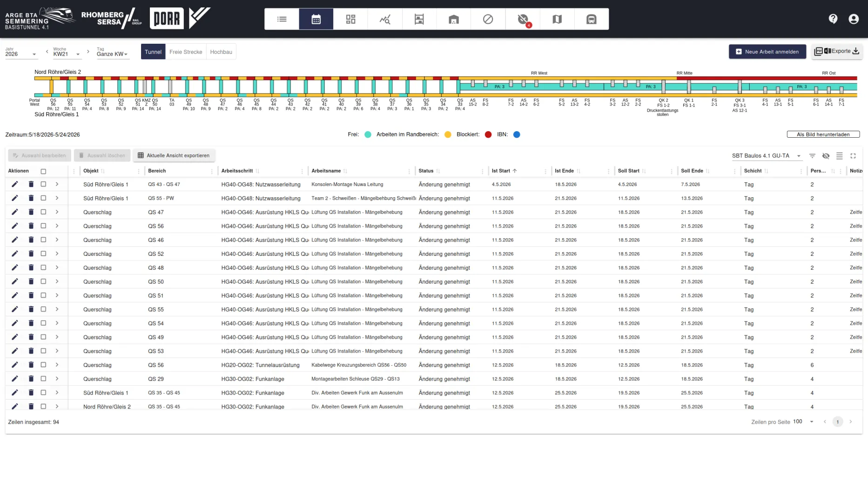Click Auswahl löschen button
Image resolution: width=868 pixels, height=488 pixels.
tap(101, 155)
